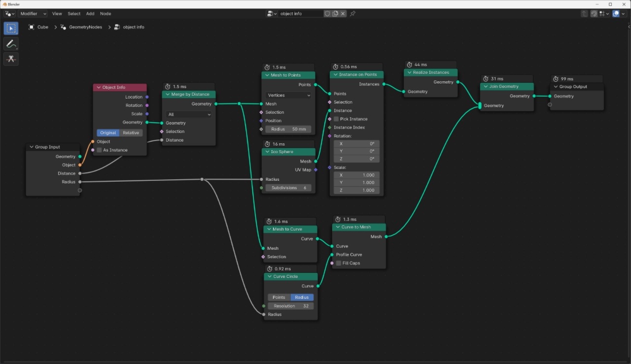The image size is (631, 364).
Task: Select Relative transform space button
Action: coord(131,132)
